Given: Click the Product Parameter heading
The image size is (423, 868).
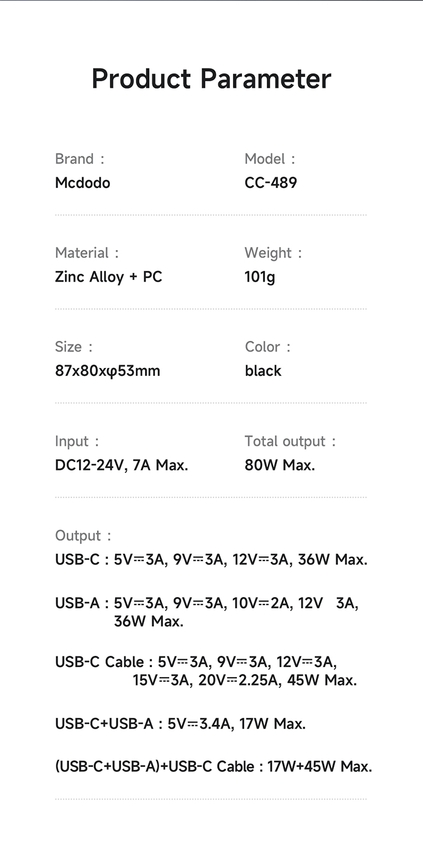Looking at the screenshot, I should [x=211, y=78].
